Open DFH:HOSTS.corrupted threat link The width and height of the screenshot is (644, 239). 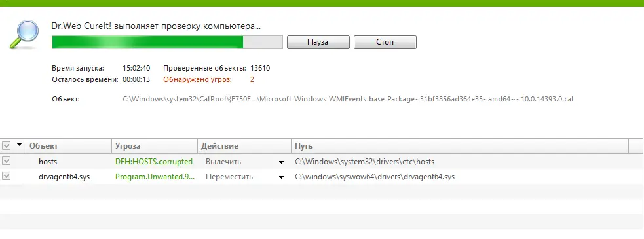pos(153,162)
